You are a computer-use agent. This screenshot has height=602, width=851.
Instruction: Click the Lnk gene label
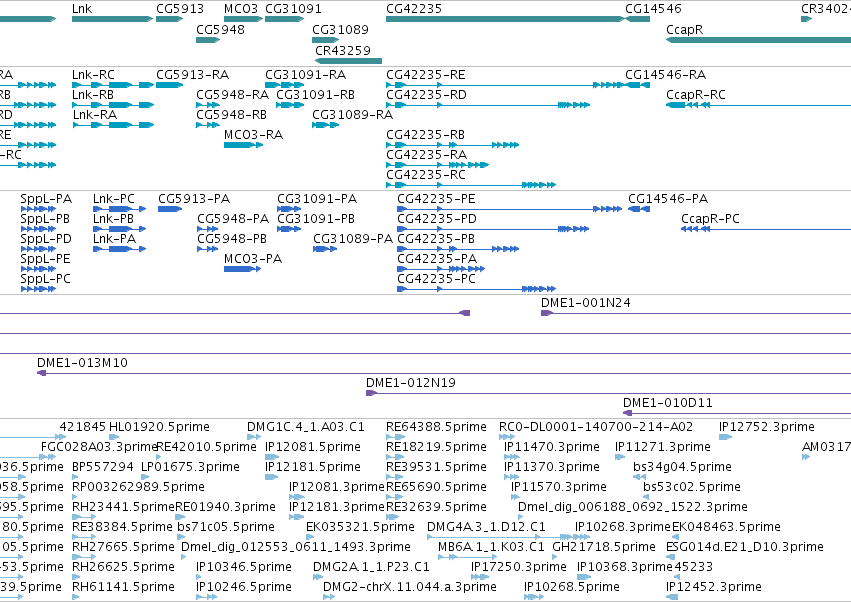coord(82,9)
